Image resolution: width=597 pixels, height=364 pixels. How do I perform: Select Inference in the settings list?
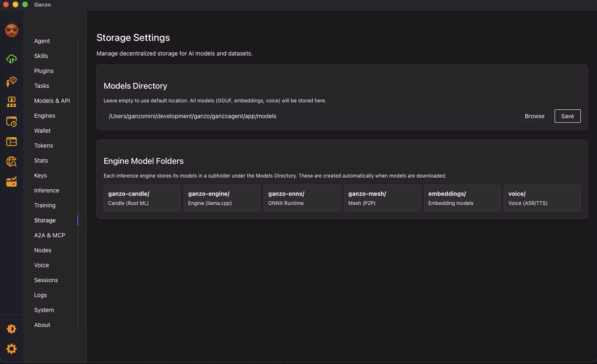point(47,190)
